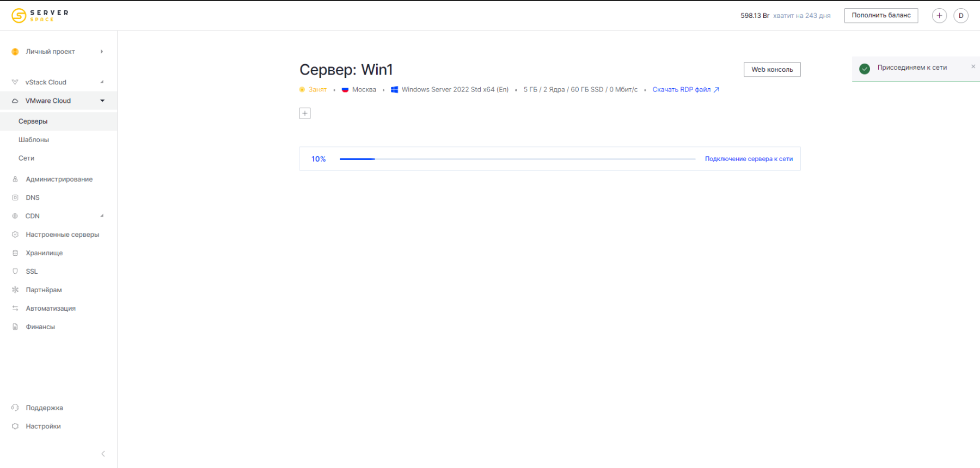Collapse the sidebar with the chevron
980x468 pixels.
coord(103,454)
